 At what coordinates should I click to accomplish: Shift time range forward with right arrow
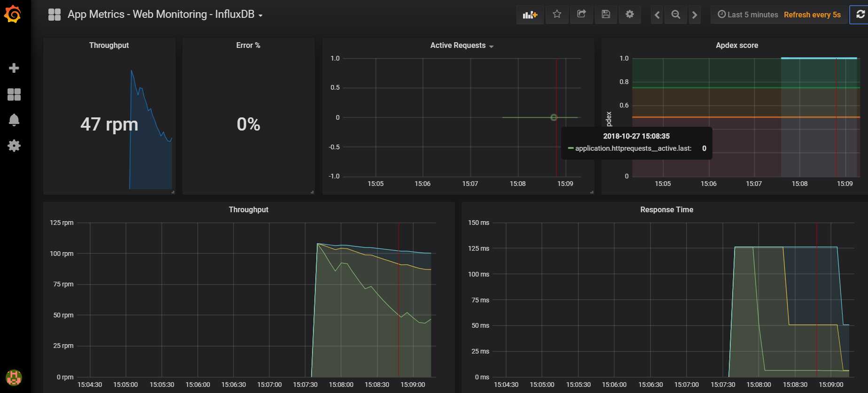point(695,15)
